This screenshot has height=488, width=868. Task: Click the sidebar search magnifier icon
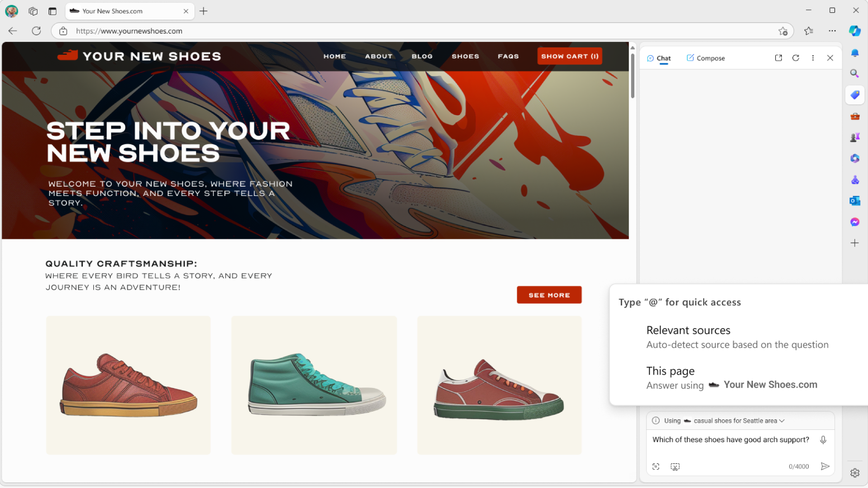click(x=855, y=73)
